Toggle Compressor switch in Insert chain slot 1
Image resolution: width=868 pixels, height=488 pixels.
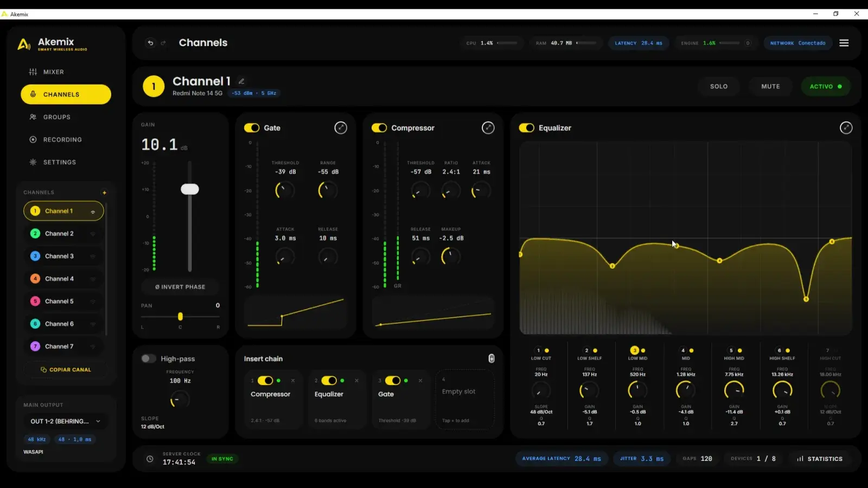click(x=265, y=381)
